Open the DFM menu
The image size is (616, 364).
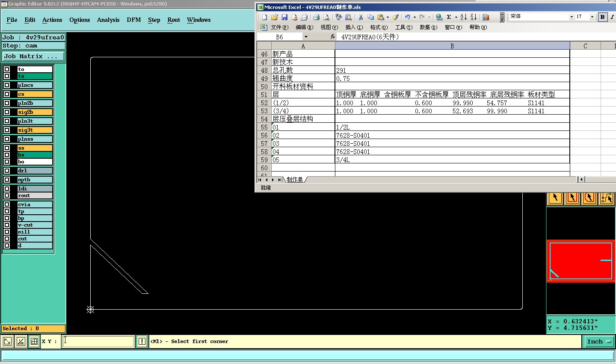tap(134, 20)
